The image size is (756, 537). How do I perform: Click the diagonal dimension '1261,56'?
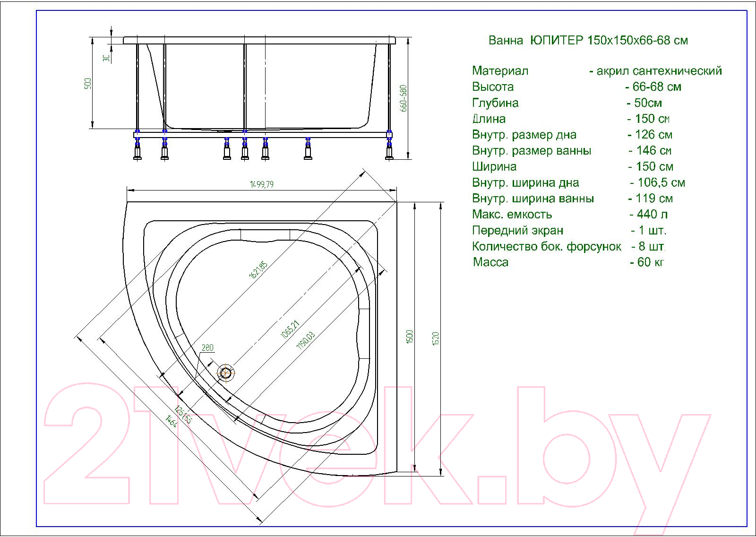tap(183, 414)
